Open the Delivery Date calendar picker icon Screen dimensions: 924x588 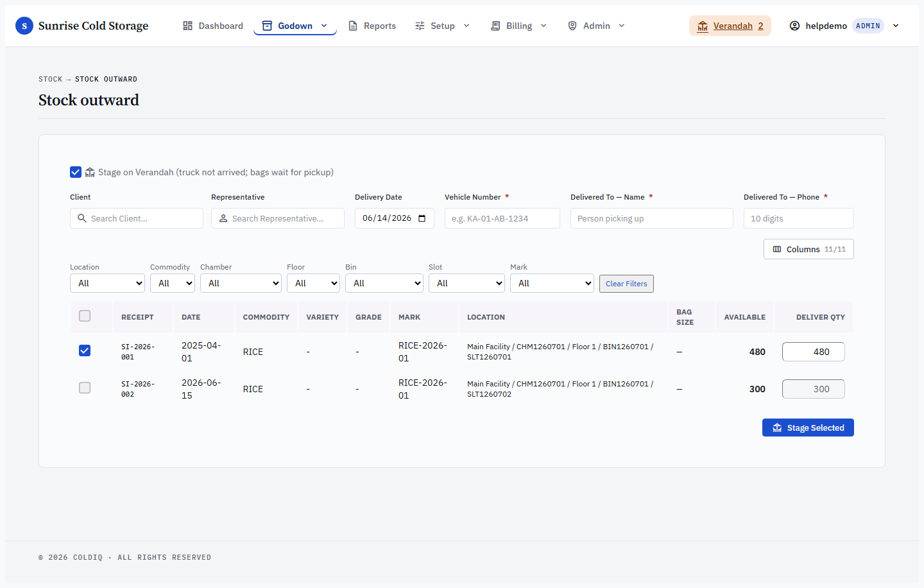422,218
